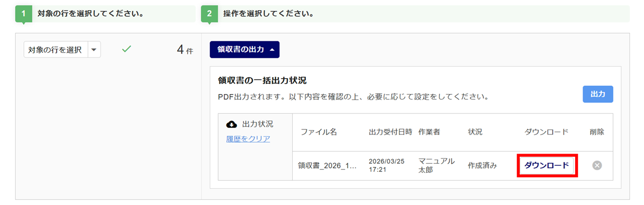Click the 対象の行を選択 button

click(55, 50)
